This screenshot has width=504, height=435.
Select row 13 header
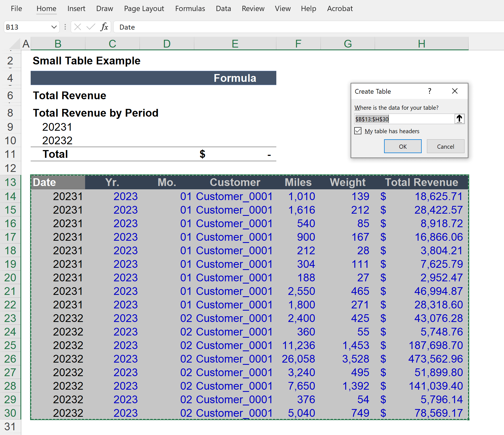click(x=11, y=182)
